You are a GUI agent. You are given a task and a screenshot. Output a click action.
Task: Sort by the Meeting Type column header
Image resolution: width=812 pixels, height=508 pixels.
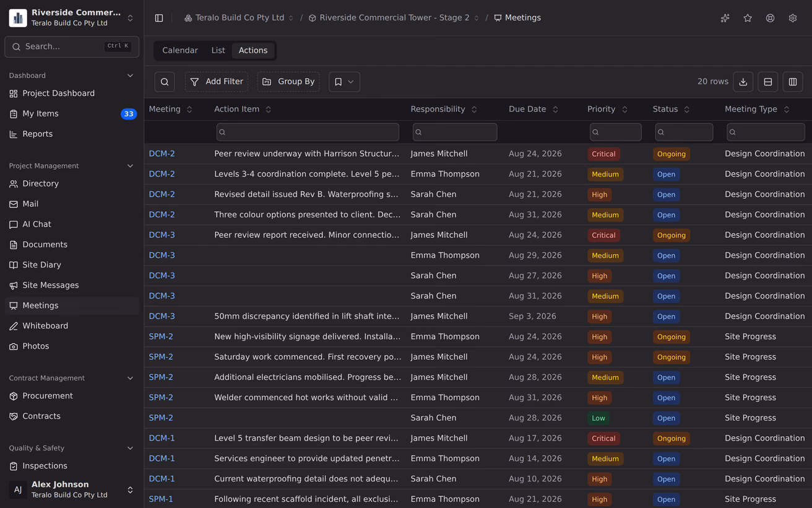(758, 109)
